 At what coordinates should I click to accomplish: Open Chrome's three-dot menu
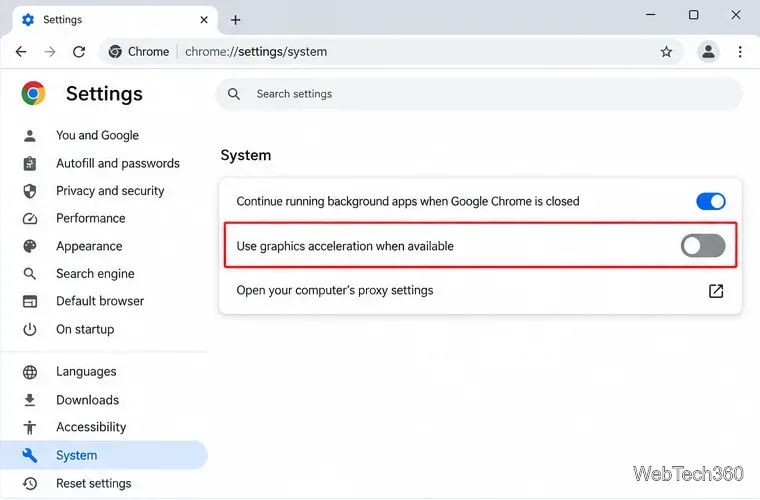coord(740,51)
